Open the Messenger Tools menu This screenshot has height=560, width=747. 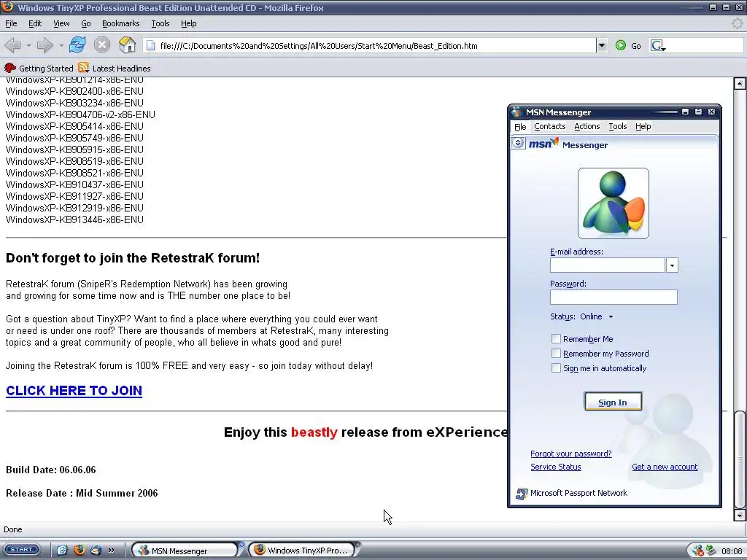click(x=617, y=126)
